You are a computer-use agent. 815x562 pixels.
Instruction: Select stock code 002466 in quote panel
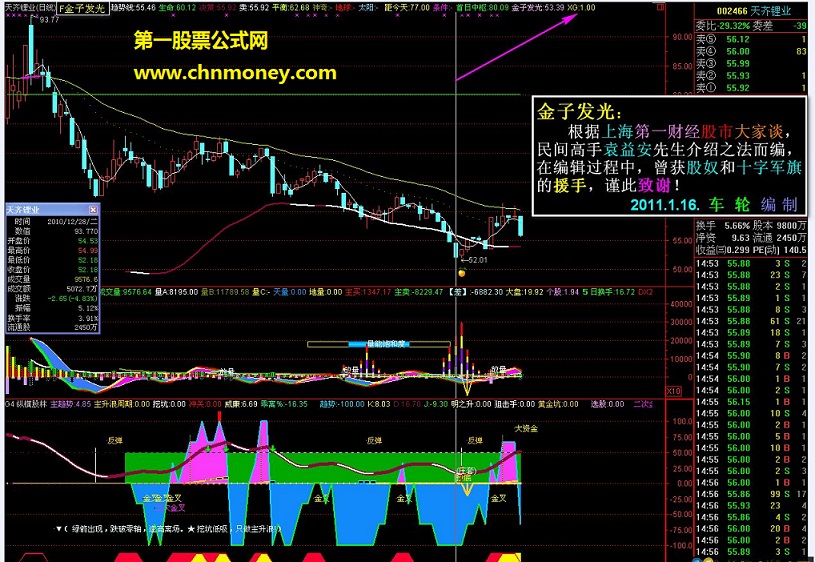[x=731, y=11]
